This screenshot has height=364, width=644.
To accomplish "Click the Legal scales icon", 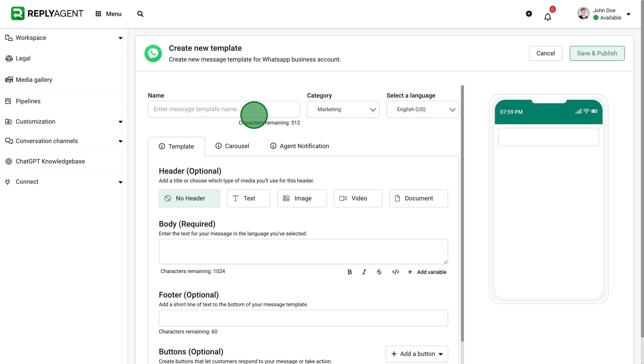I will pos(9,58).
